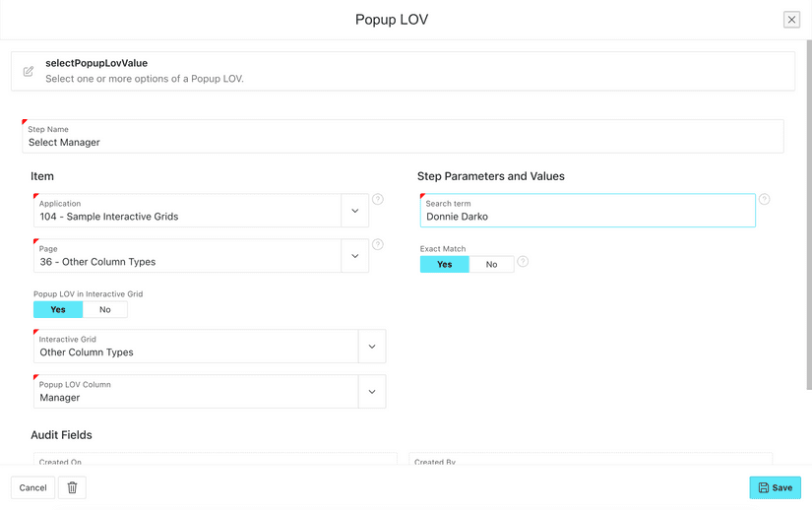Click the dialog's vertical scrollbar
812x510 pixels.
point(808,197)
